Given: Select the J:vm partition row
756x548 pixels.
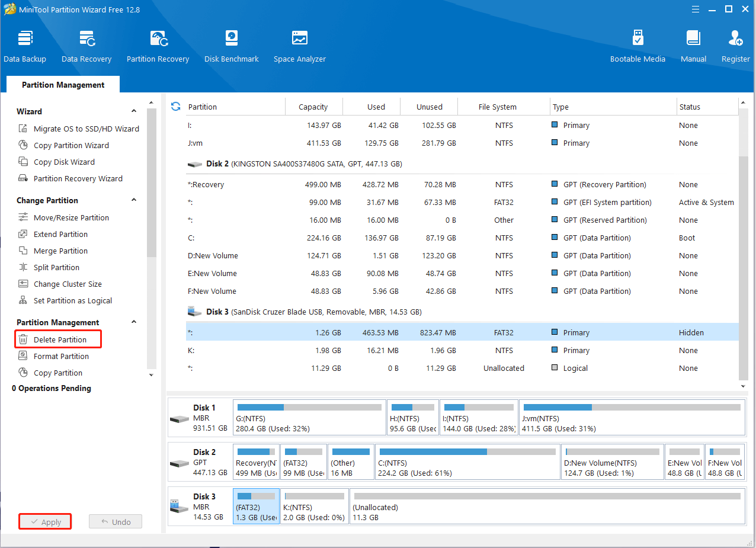Looking at the screenshot, I should point(463,143).
